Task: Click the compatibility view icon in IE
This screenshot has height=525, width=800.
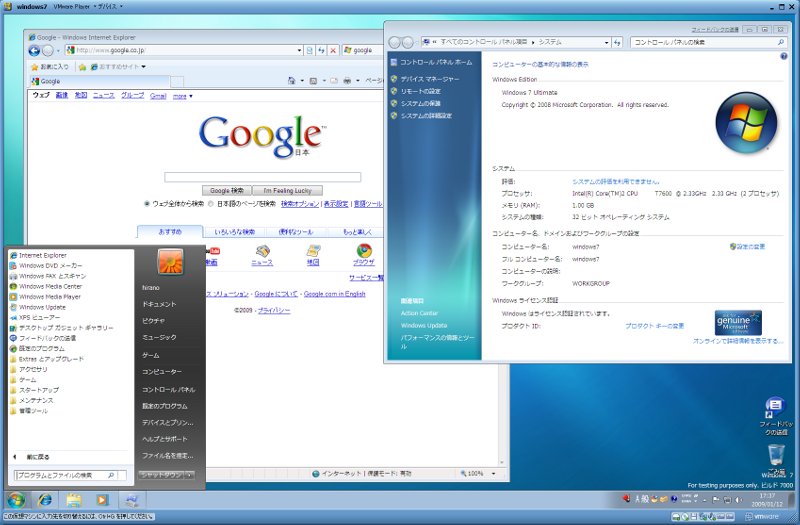Action: point(310,50)
